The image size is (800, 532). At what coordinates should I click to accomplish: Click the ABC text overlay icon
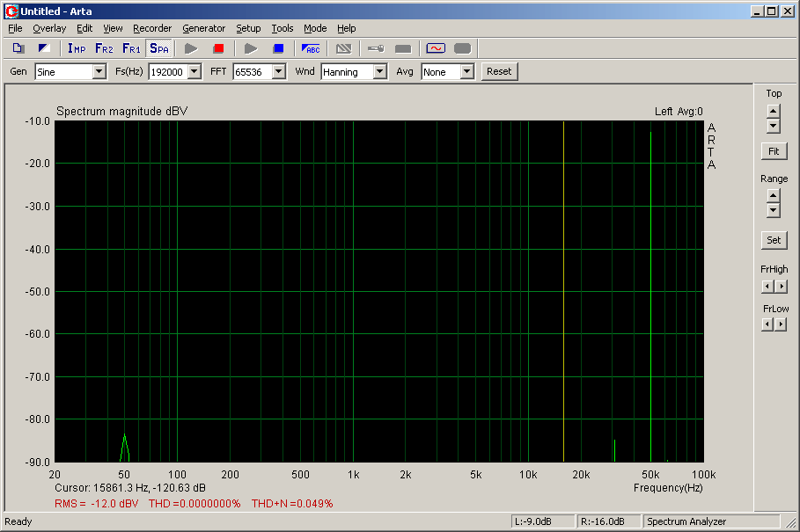point(311,48)
